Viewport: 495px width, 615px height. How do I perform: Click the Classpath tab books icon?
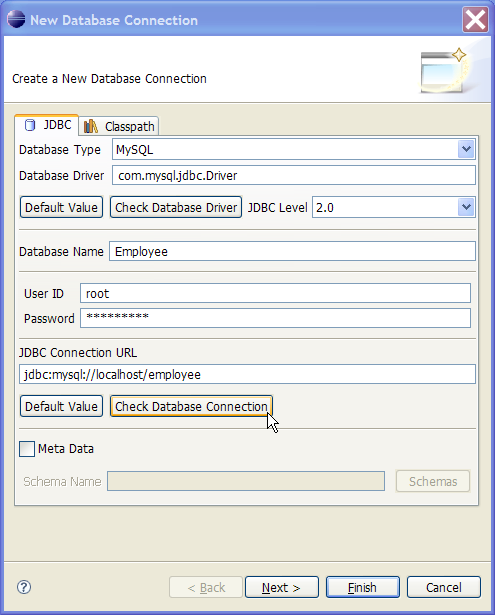(x=91, y=126)
